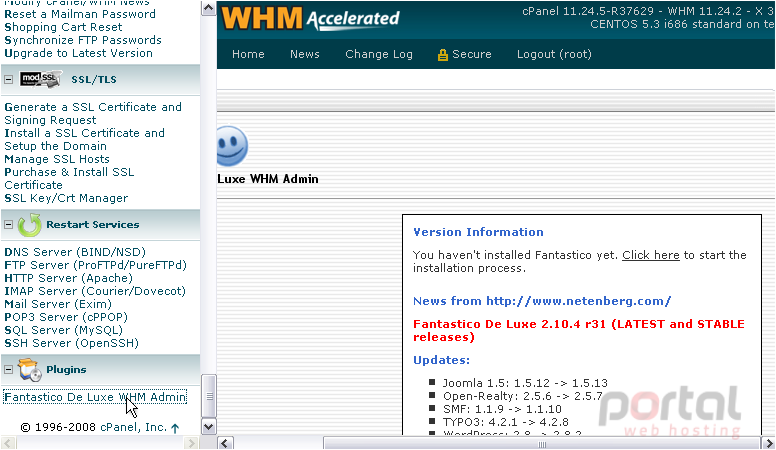Collapse the Plugins section
Image resolution: width=776 pixels, height=450 pixels.
[x=8, y=370]
